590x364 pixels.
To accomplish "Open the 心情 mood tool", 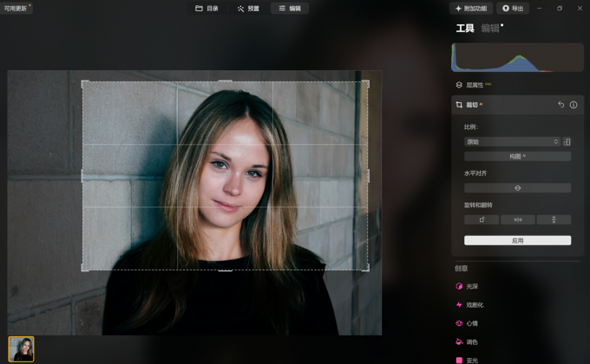I will point(471,322).
